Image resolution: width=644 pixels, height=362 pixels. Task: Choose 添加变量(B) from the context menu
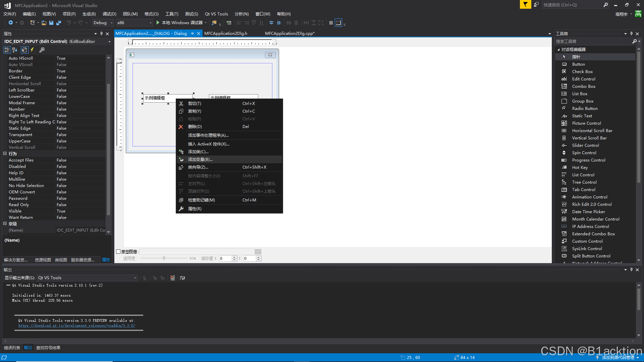[x=200, y=159]
